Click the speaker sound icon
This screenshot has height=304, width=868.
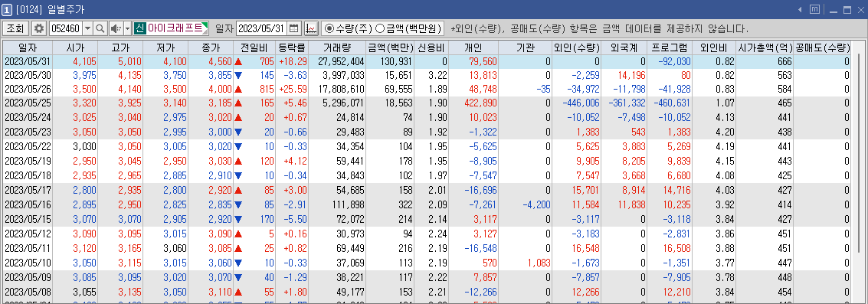[x=116, y=28]
